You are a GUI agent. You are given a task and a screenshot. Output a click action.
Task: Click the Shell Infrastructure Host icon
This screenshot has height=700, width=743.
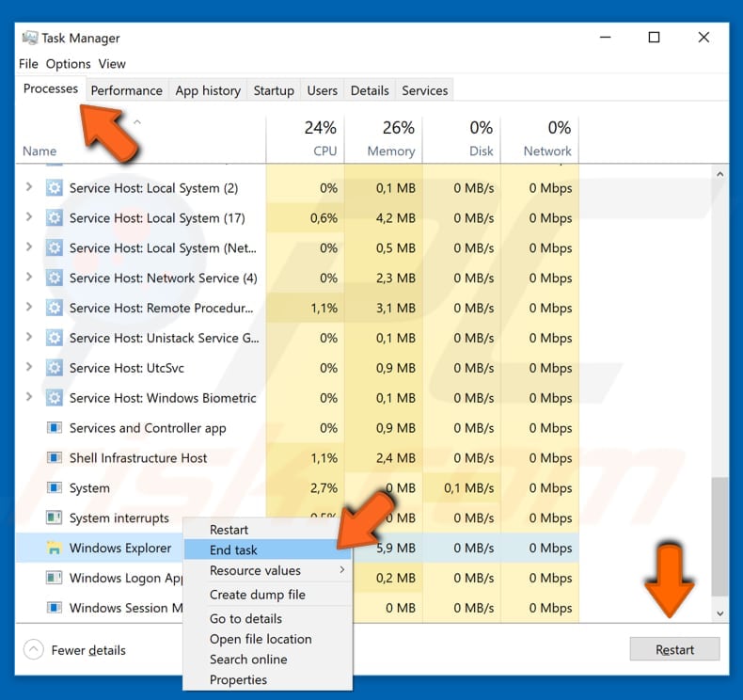[x=54, y=458]
